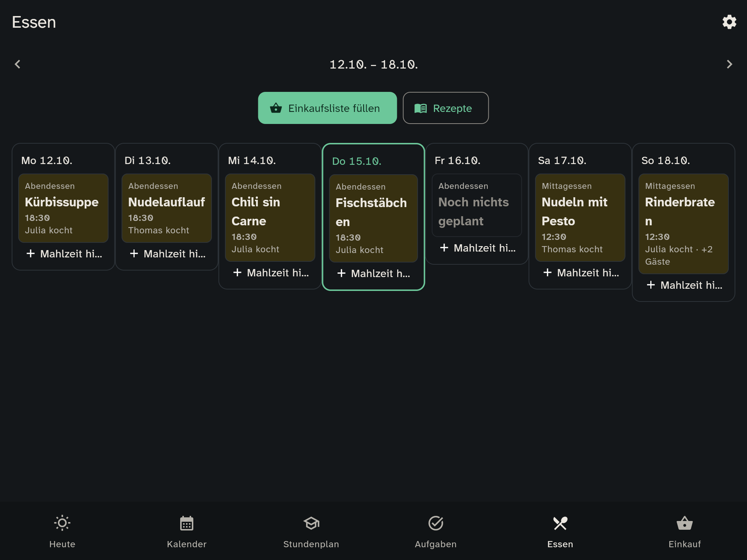Click the Di 13.10. day header

(147, 160)
